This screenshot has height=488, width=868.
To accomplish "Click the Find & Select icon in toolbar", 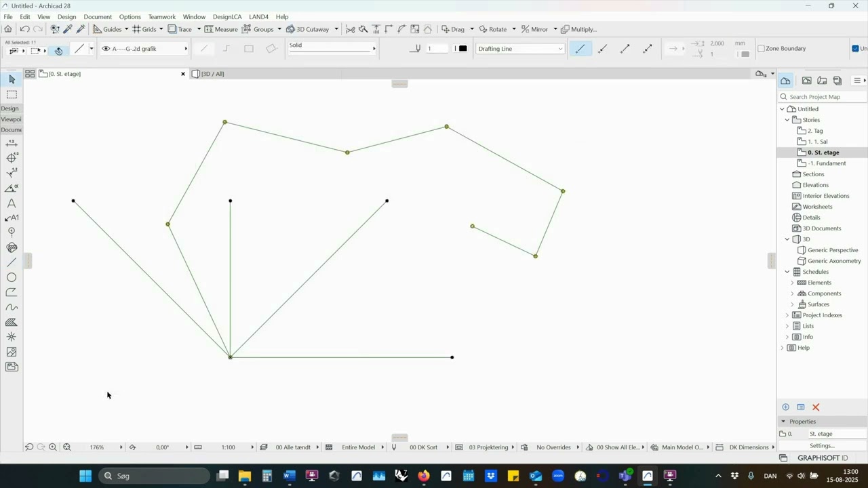I will (x=55, y=29).
